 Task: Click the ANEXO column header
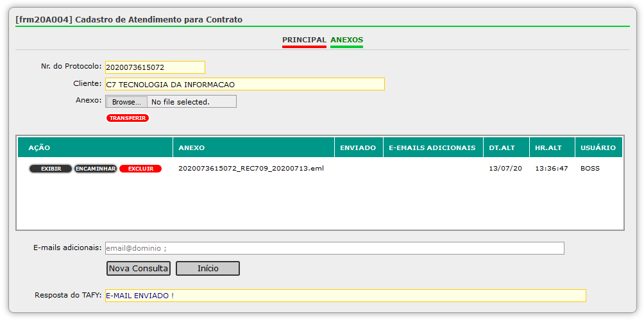(254, 147)
